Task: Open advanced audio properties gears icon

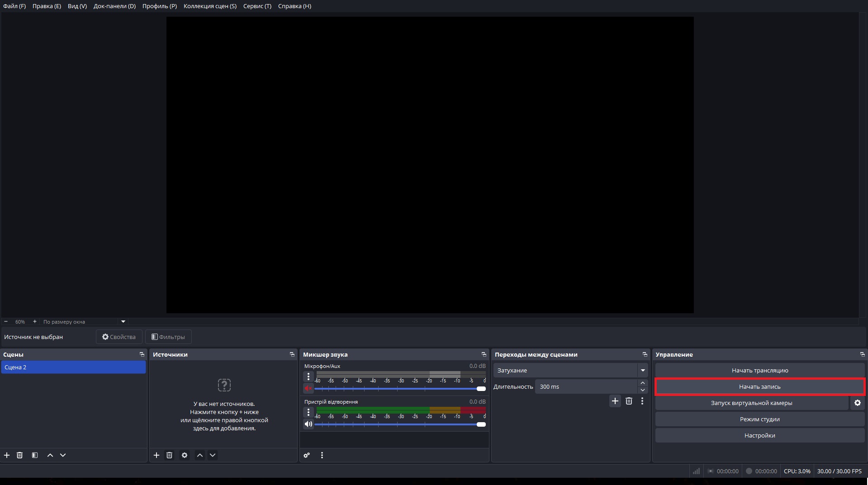Action: tap(307, 455)
